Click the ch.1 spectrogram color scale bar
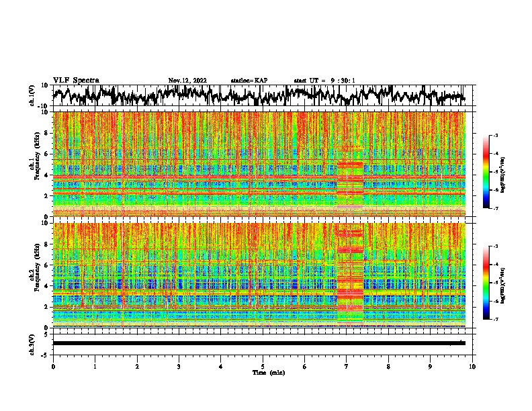 pyautogui.click(x=486, y=172)
